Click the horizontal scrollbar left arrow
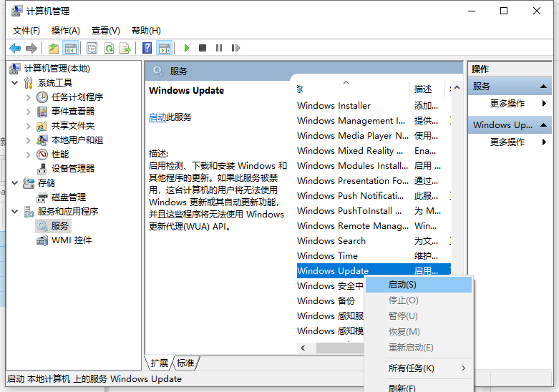 (303, 348)
